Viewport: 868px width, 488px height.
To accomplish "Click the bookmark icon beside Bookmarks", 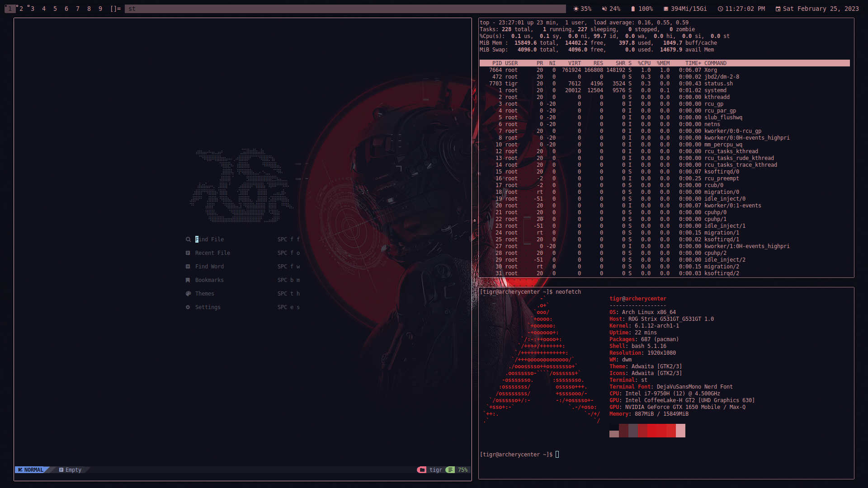I will click(x=188, y=280).
